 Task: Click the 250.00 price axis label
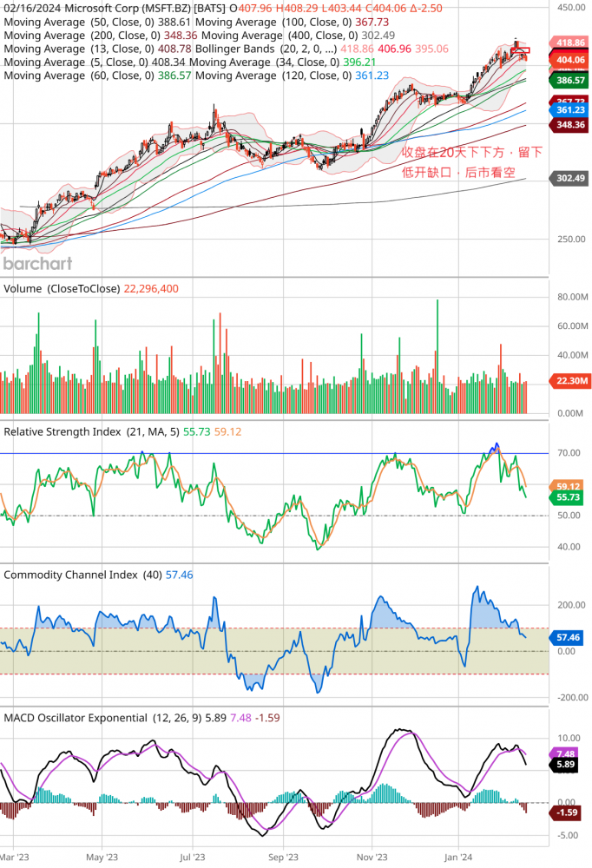(571, 240)
